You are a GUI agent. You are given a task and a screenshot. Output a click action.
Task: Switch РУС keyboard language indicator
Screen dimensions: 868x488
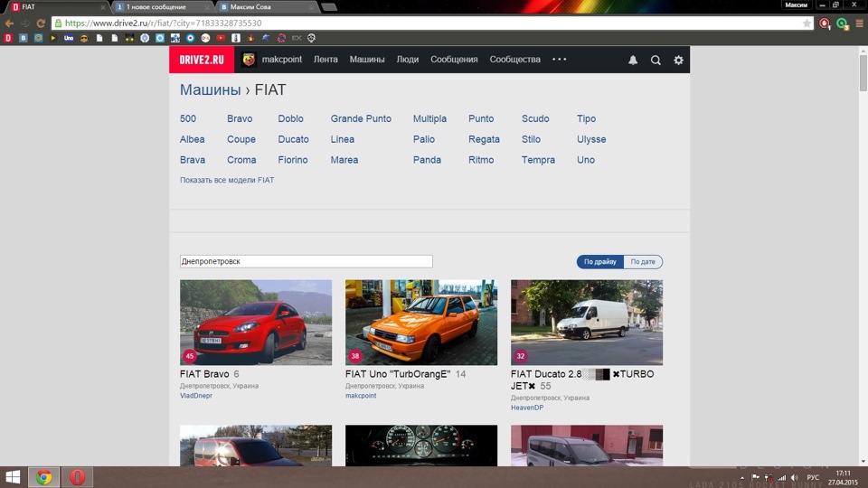click(813, 477)
